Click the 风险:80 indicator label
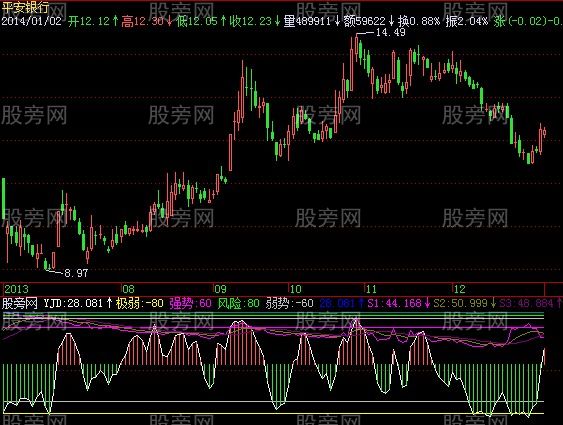Image resolution: width=563 pixels, height=425 pixels. 238,303
